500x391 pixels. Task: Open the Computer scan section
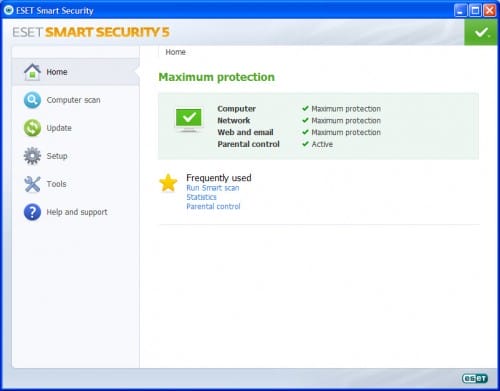(73, 100)
